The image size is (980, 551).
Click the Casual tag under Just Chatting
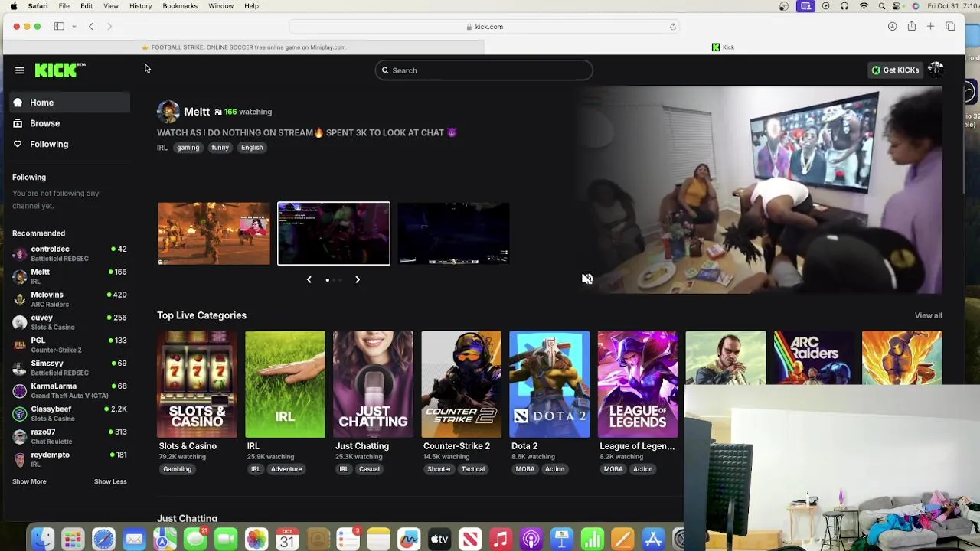tap(369, 469)
